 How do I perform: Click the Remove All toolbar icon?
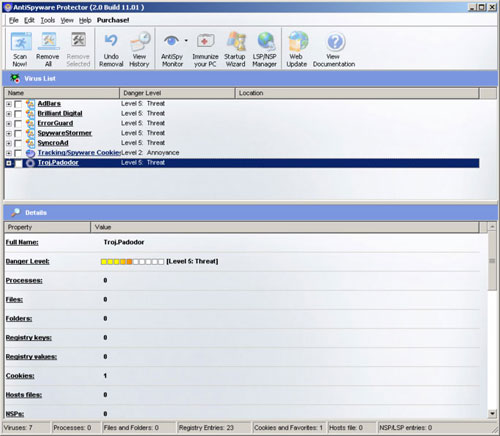[x=49, y=41]
